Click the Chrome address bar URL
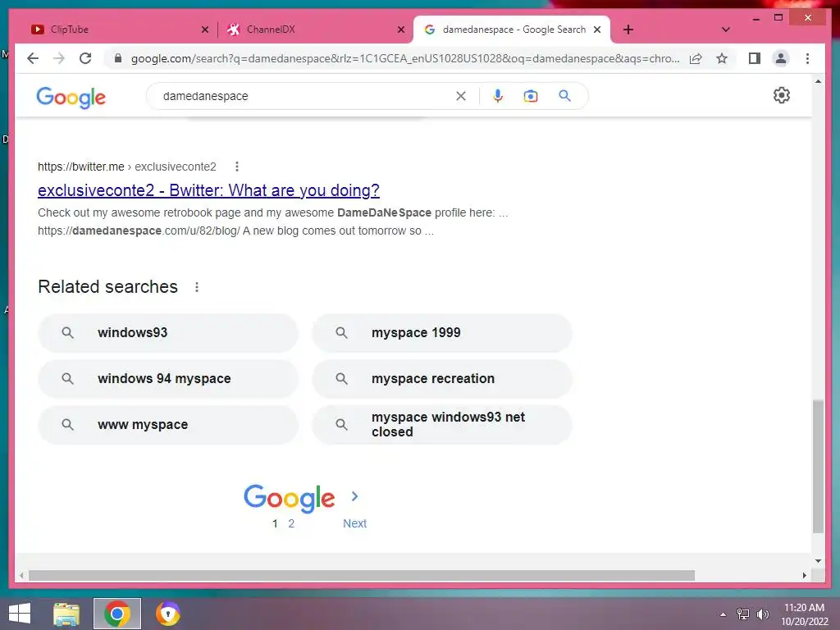This screenshot has width=840, height=630. (x=405, y=58)
